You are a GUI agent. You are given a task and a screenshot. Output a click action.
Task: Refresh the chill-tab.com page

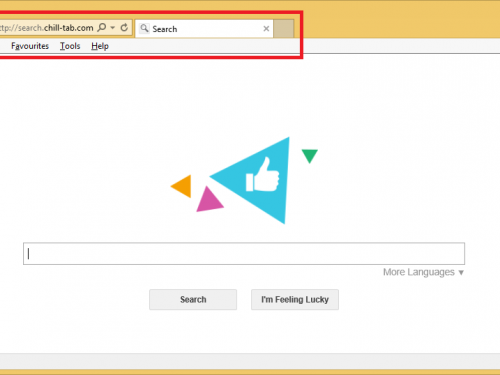(124, 27)
